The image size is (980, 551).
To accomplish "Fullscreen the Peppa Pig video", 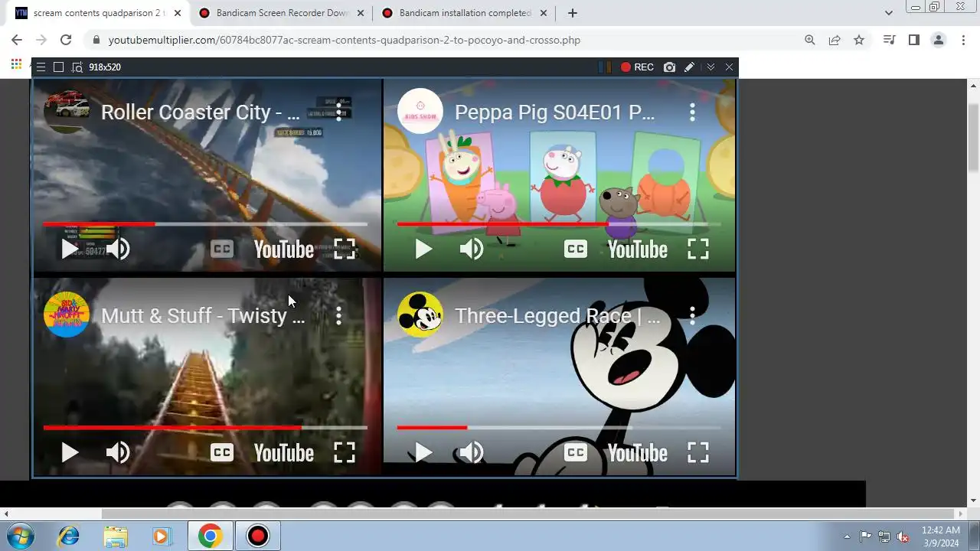I will pos(698,249).
